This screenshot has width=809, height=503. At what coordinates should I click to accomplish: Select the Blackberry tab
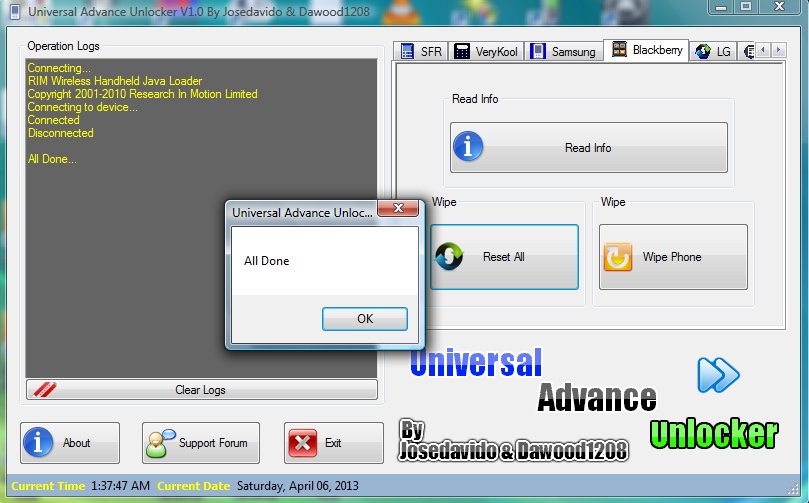[646, 50]
